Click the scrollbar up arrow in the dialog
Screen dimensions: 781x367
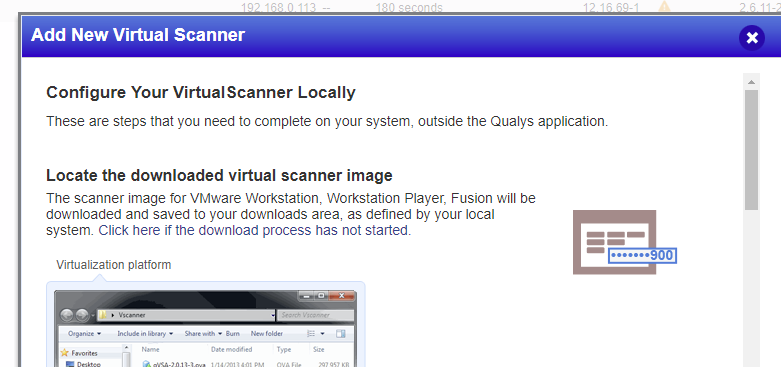click(751, 82)
